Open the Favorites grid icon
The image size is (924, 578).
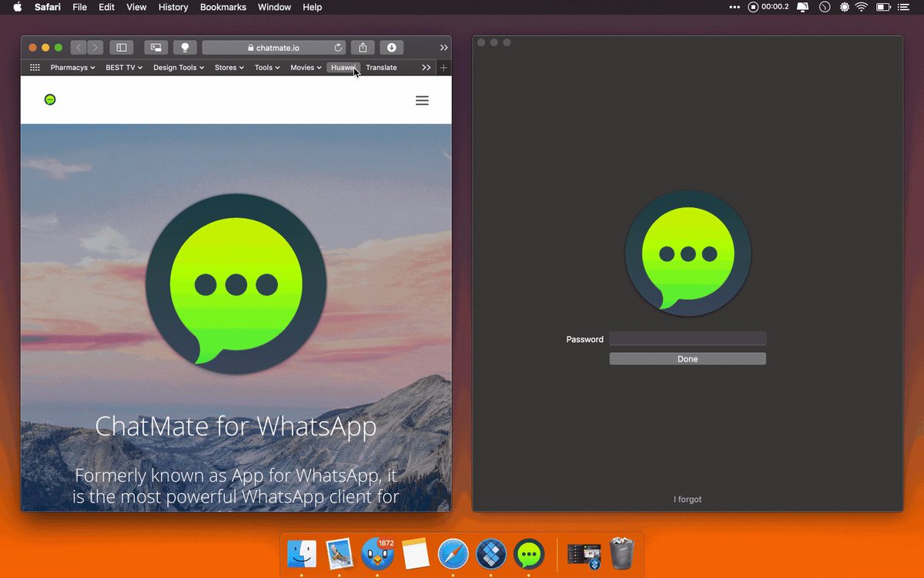[35, 68]
